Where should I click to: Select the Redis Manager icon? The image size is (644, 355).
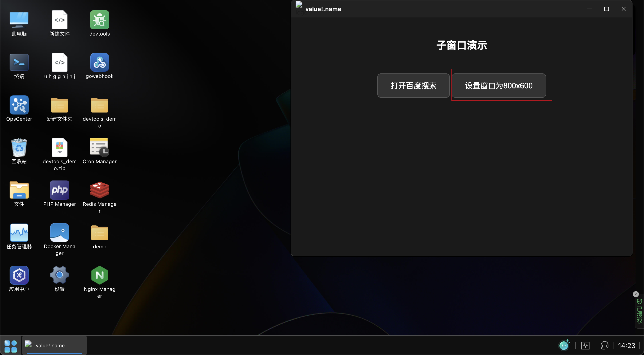click(x=99, y=190)
